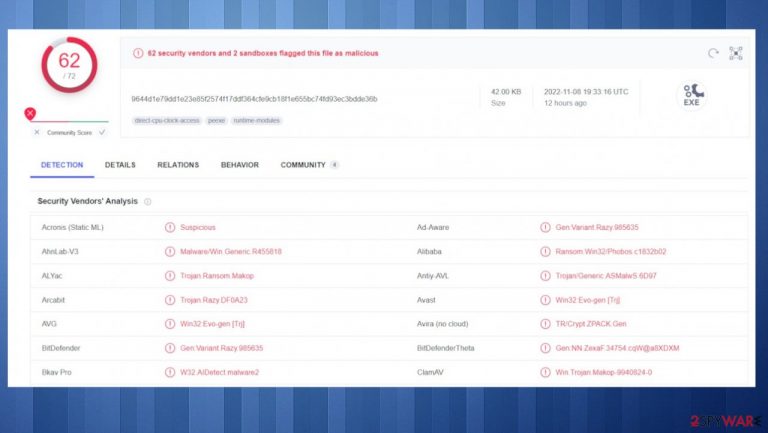Click the Gen:NN.ZexaF.34754 detection text

pos(617,348)
